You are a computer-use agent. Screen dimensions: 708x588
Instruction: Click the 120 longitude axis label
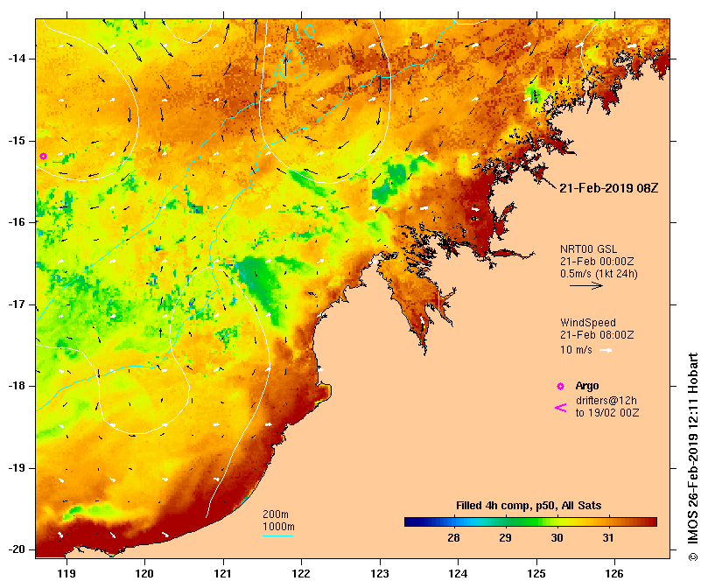pyautogui.click(x=144, y=574)
